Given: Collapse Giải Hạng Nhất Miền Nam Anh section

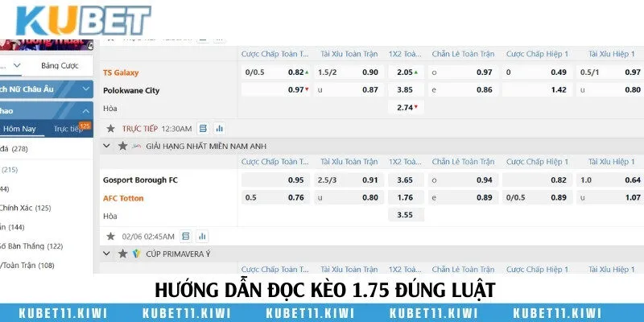Looking at the screenshot, I should click(106, 146).
